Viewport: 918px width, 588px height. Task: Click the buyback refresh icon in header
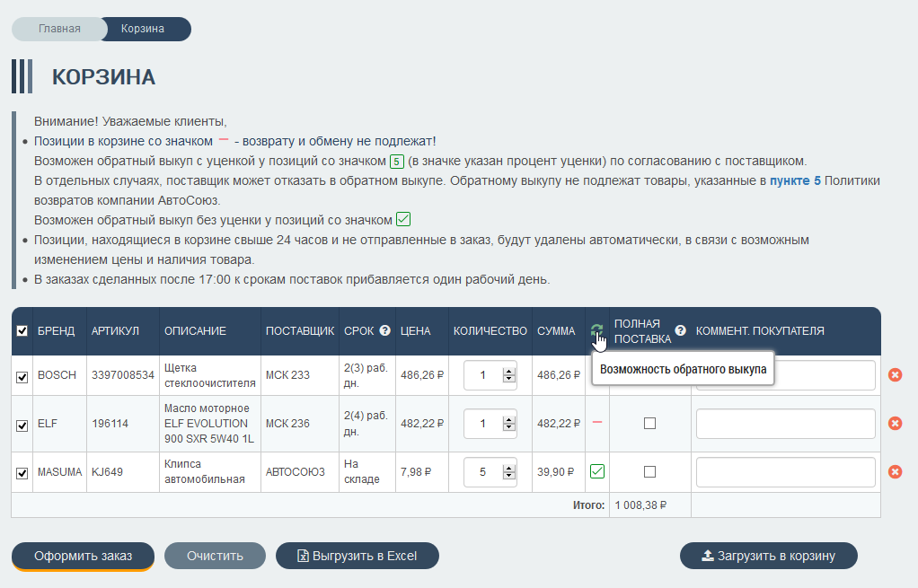pyautogui.click(x=596, y=331)
